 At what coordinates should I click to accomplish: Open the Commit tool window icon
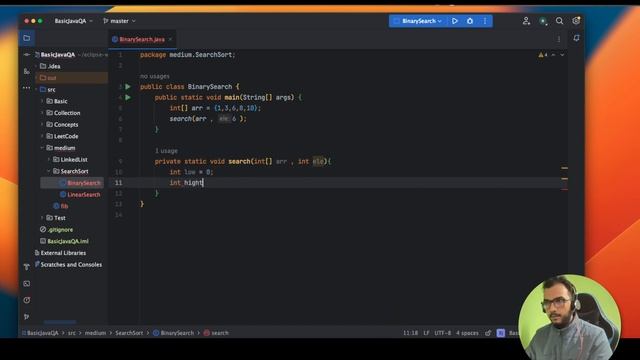click(27, 54)
